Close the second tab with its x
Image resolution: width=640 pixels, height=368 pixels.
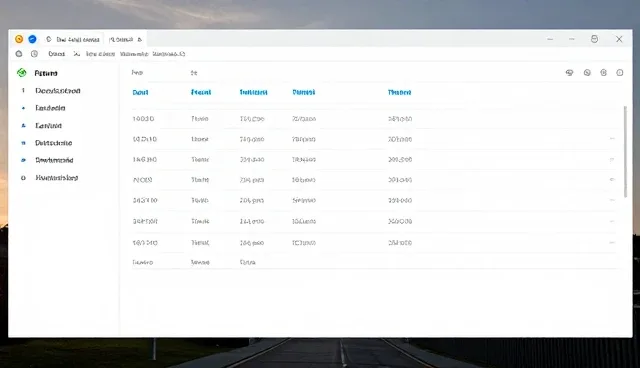click(x=140, y=40)
